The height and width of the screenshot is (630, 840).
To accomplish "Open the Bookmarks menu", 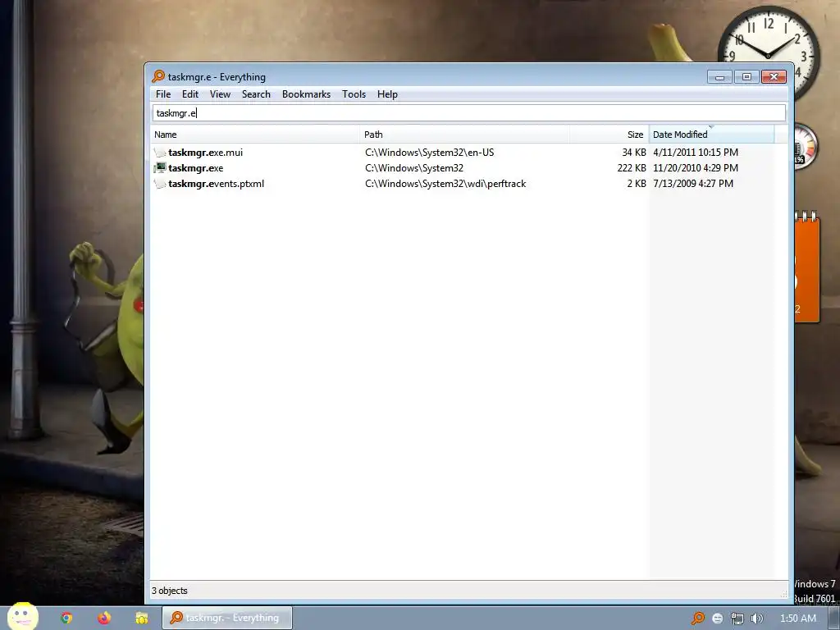I will pos(307,94).
